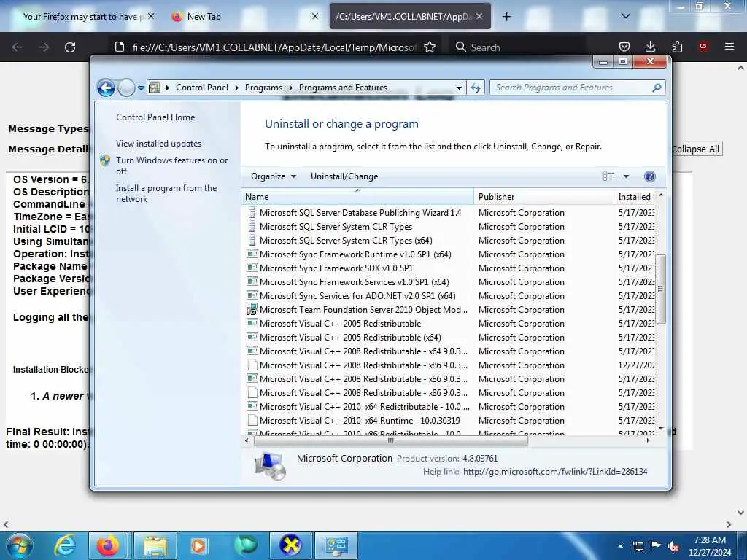This screenshot has height=560, width=747.
Task: Open Internet Explorer from the taskbar
Action: [x=64, y=545]
